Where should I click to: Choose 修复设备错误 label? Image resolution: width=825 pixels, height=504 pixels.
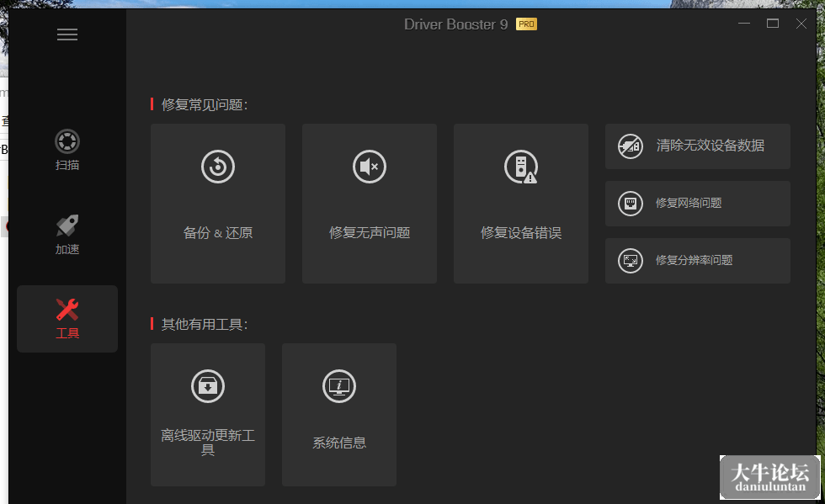(521, 232)
